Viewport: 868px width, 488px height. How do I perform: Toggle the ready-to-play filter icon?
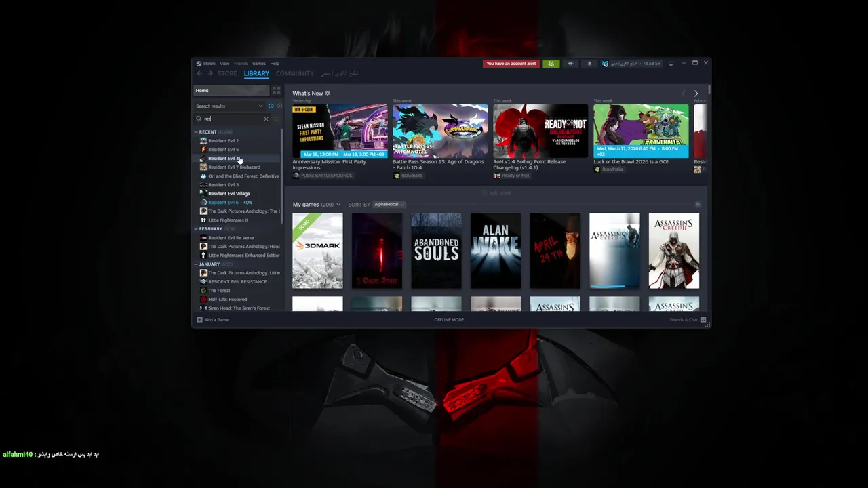[279, 106]
